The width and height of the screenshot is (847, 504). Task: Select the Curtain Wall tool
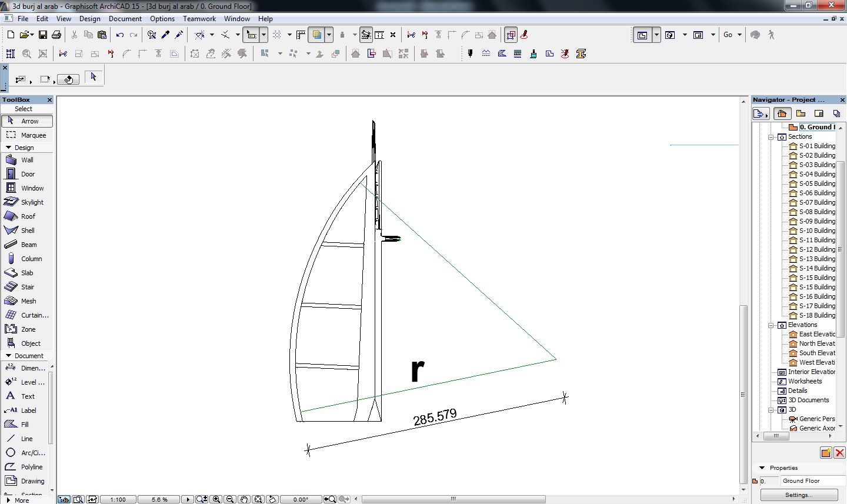(x=27, y=315)
